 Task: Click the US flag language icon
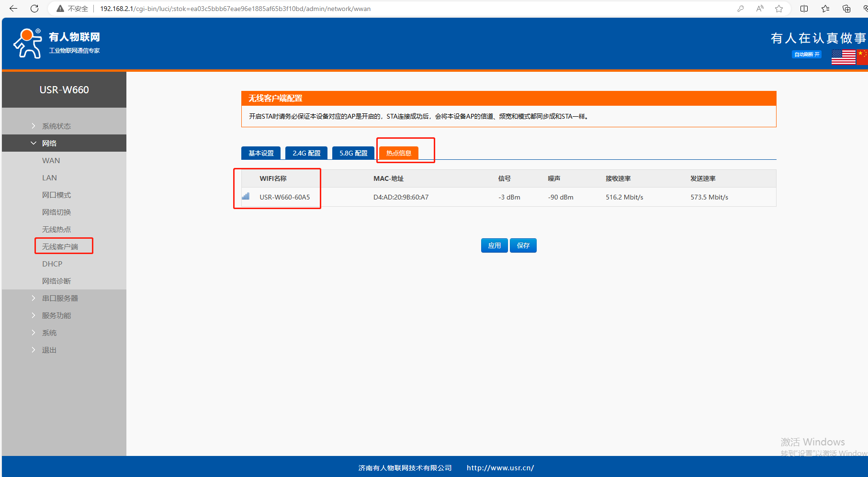tap(843, 57)
